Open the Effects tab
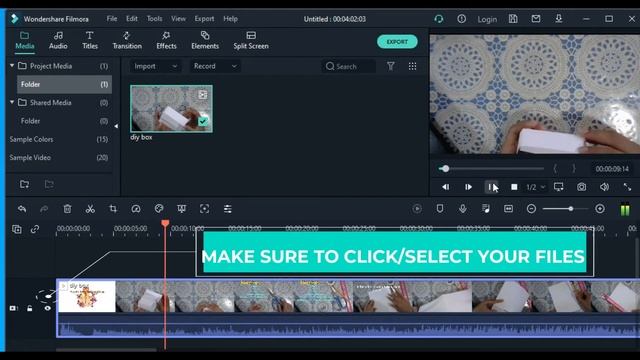Viewport: 640px width, 360px height. click(166, 41)
